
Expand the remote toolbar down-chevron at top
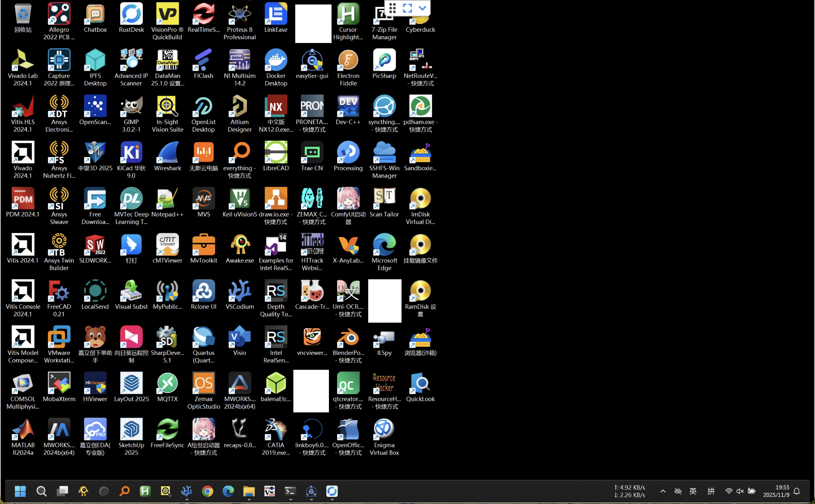click(x=422, y=8)
